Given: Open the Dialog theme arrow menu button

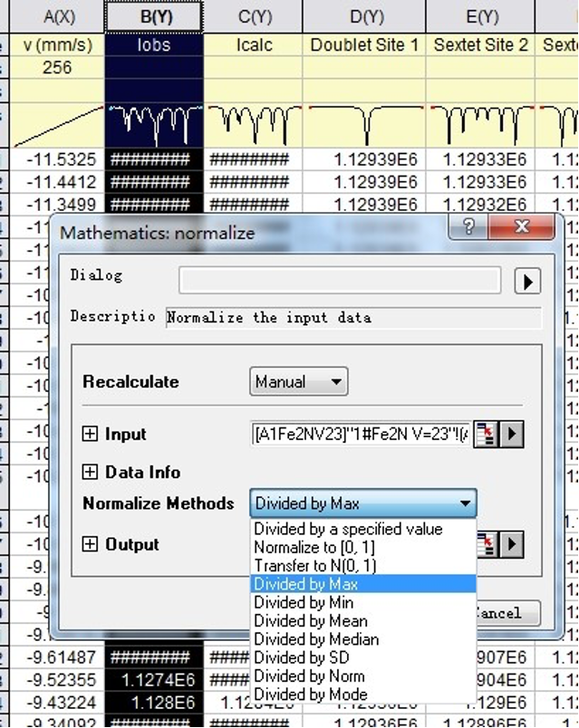Looking at the screenshot, I should click(526, 282).
